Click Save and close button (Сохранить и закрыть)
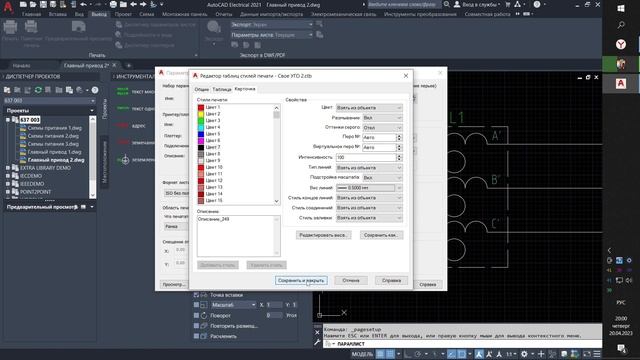Viewport: 640px width, 360px height. (x=301, y=280)
